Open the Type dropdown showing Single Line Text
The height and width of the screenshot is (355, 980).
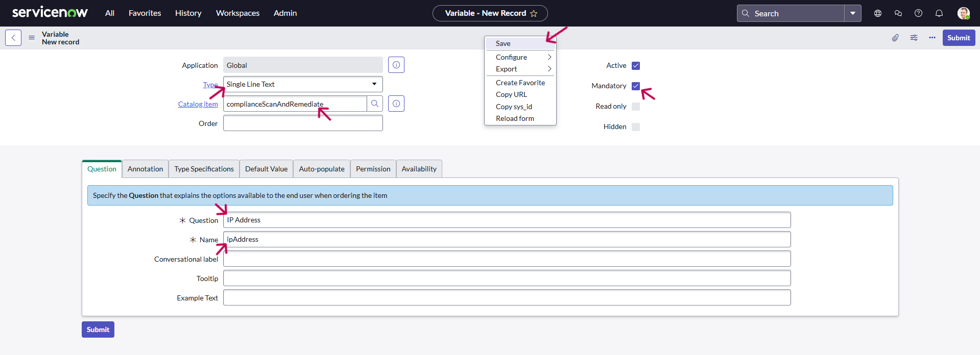[303, 85]
